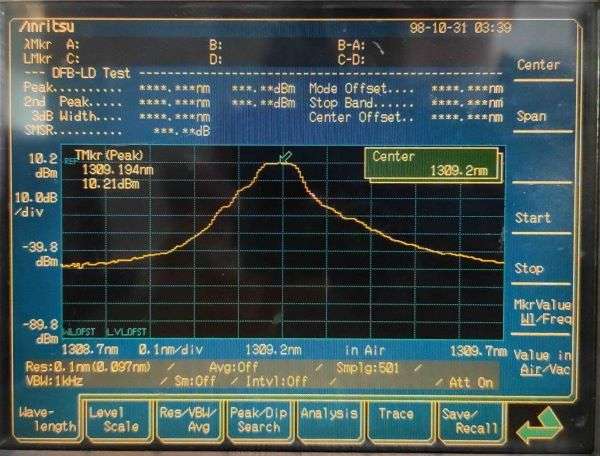600x456 pixels.
Task: Click the 1309.194nm marker value
Action: 118,169
